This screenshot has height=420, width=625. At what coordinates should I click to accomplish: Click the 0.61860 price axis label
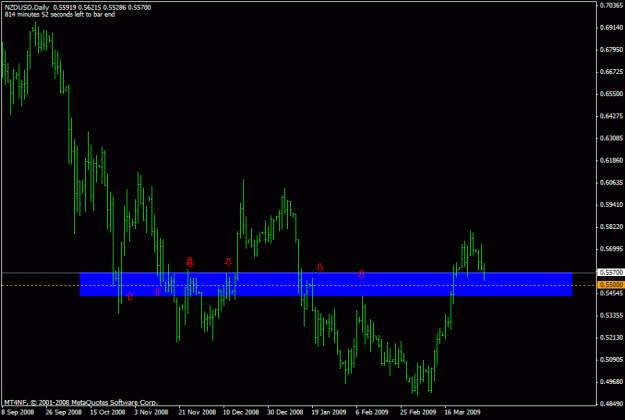(x=611, y=160)
